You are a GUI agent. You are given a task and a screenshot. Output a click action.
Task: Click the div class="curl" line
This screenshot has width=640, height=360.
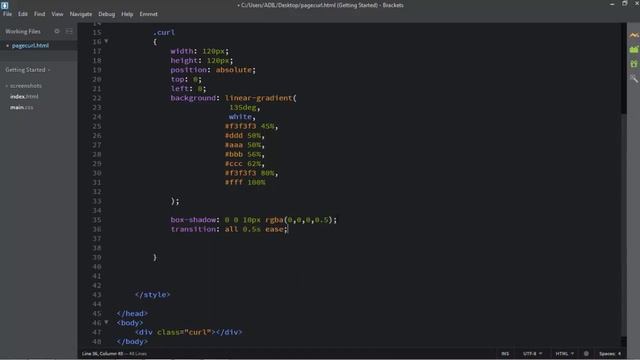tap(189, 332)
